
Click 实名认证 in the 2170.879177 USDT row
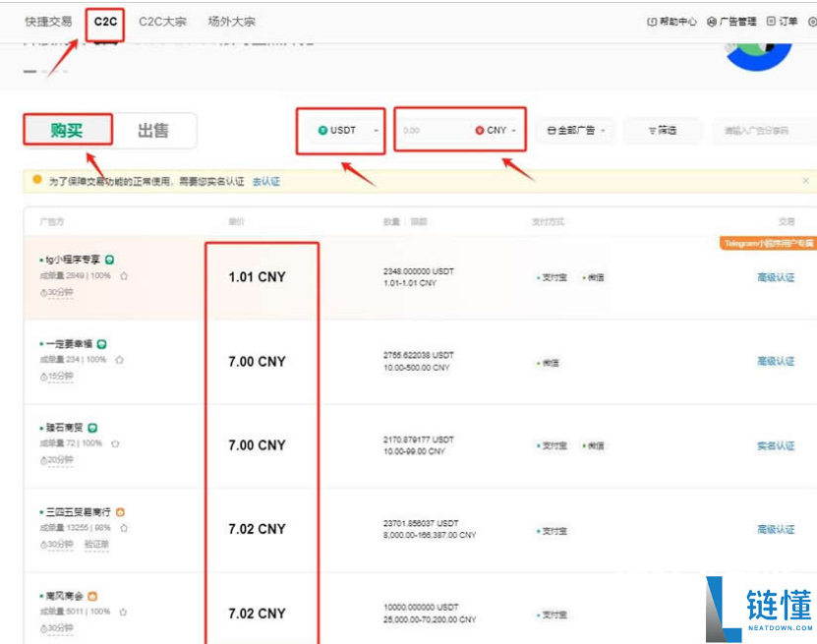pos(776,445)
